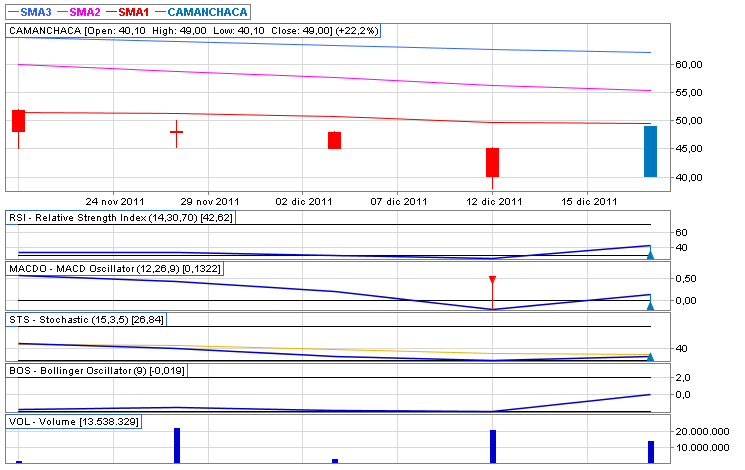This screenshot has width=745, height=470.
Task: Select the large blue candlestick at chart's right
Action: tap(650, 151)
